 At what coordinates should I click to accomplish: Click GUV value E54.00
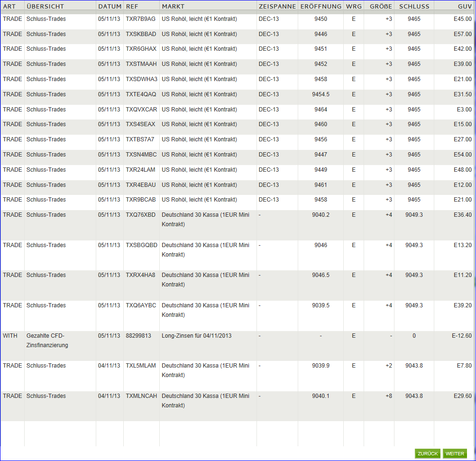(463, 155)
